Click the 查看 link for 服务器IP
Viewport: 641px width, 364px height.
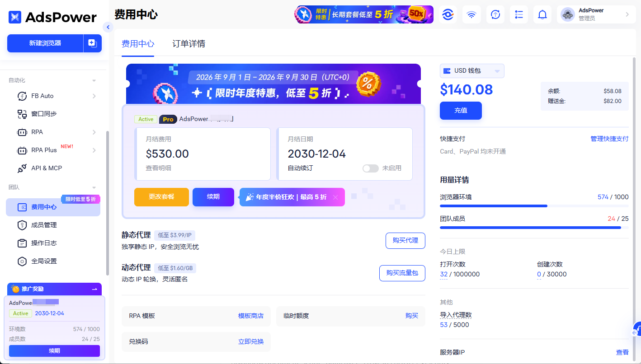coord(622,352)
